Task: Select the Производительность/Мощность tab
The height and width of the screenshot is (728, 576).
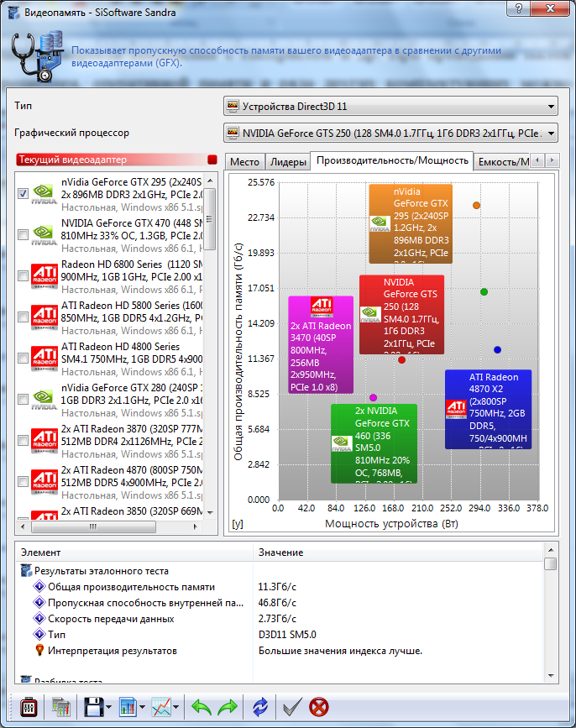Action: [392, 160]
